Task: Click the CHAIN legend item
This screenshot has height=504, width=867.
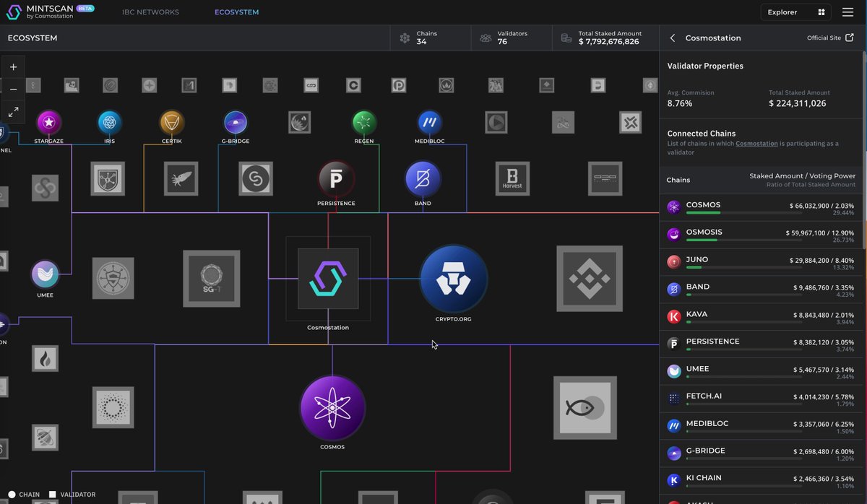Action: [24, 495]
